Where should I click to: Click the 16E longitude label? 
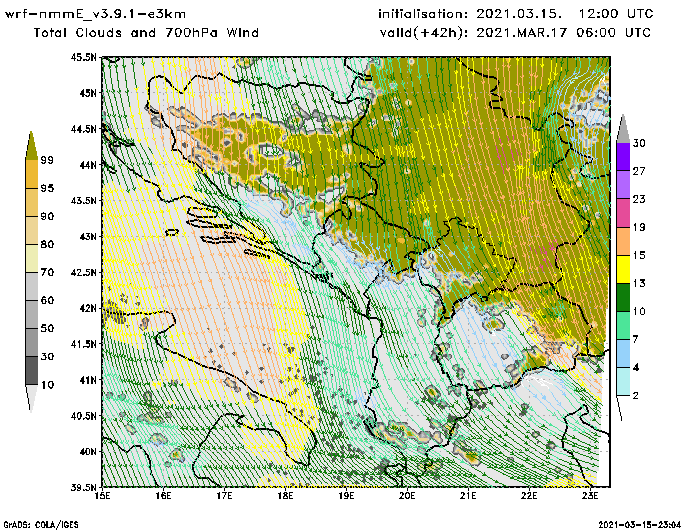pyautogui.click(x=163, y=496)
